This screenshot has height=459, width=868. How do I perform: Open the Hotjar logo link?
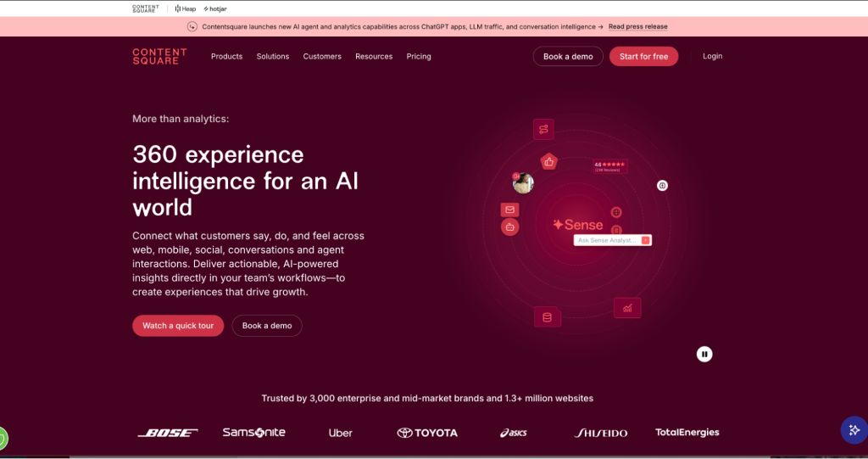coord(215,8)
